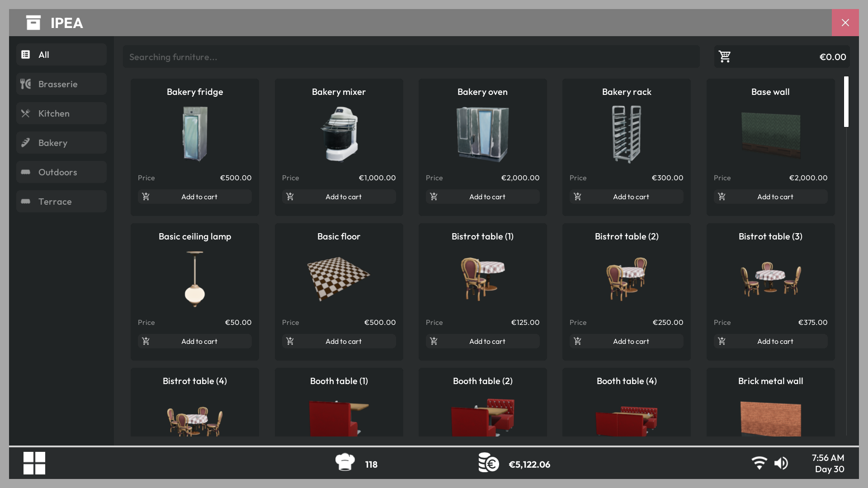
Task: Add Basic ceiling lamp to cart
Action: click(x=195, y=341)
